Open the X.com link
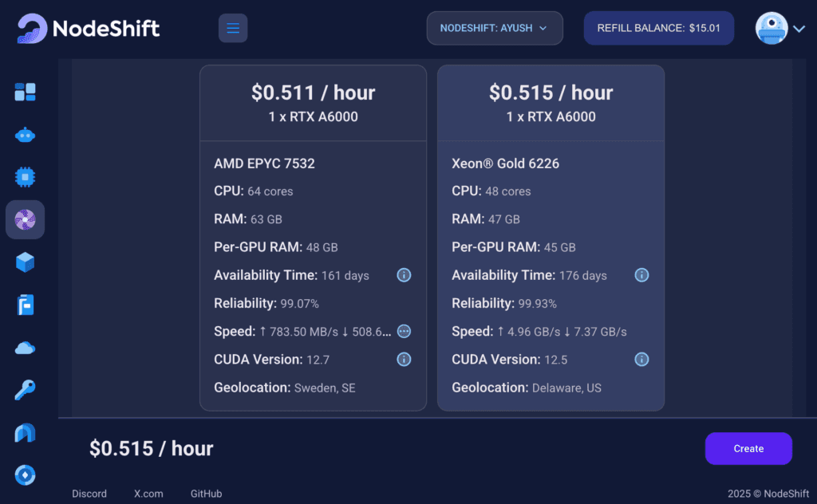Image resolution: width=817 pixels, height=504 pixels. pos(148,494)
